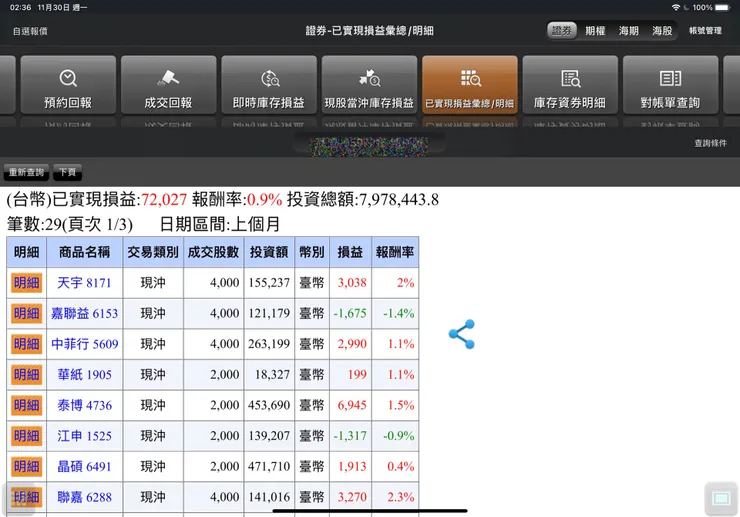Select realized profit value 72,027

pos(164,200)
